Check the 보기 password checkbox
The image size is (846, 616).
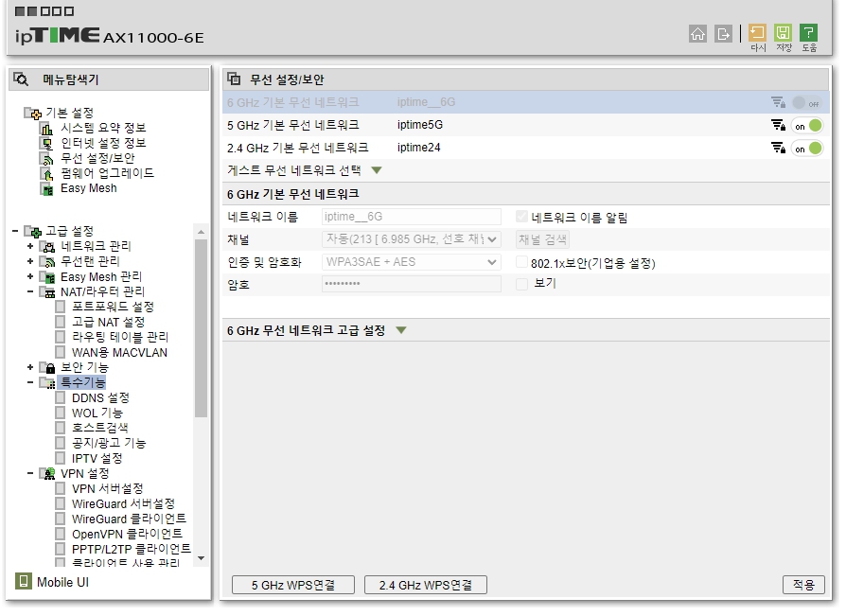[x=521, y=284]
